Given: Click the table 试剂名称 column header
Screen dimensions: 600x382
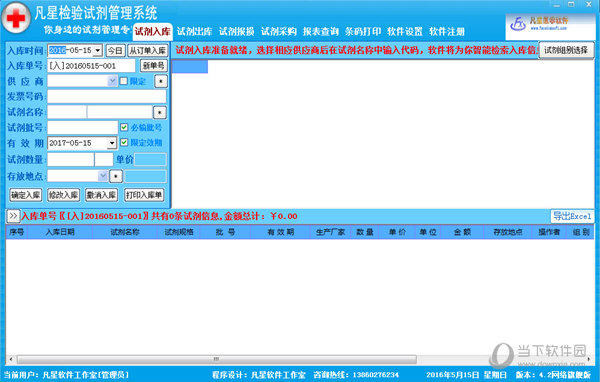Looking at the screenshot, I should pyautogui.click(x=125, y=232).
